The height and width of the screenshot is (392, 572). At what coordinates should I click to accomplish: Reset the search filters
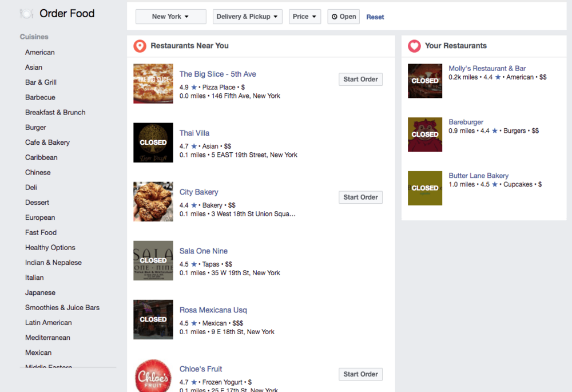point(375,17)
